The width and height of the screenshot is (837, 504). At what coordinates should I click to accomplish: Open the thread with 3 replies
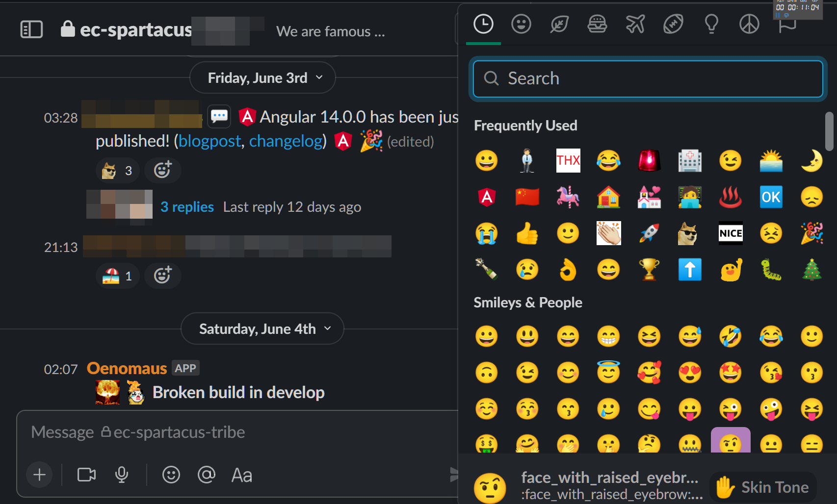[187, 206]
